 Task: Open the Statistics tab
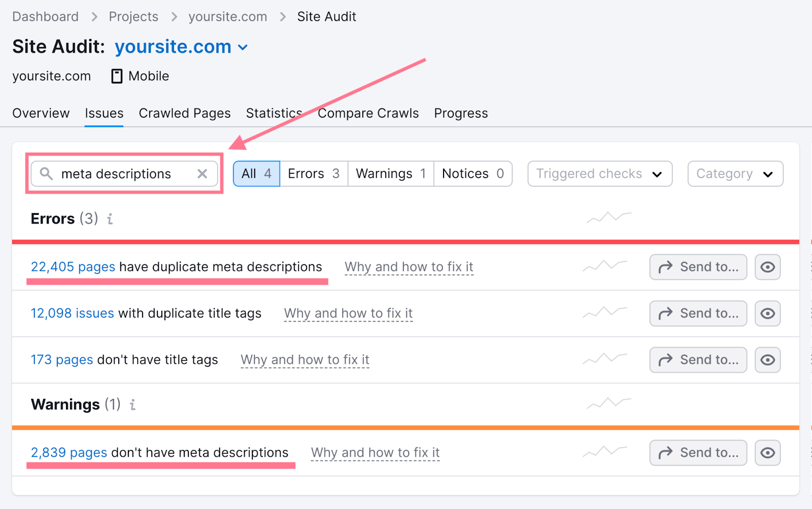pyautogui.click(x=274, y=113)
